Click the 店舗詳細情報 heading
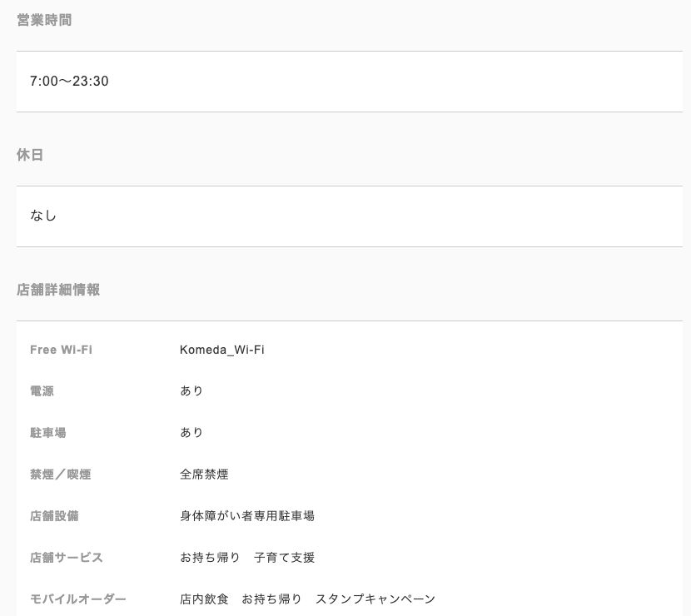 pyautogui.click(x=58, y=290)
